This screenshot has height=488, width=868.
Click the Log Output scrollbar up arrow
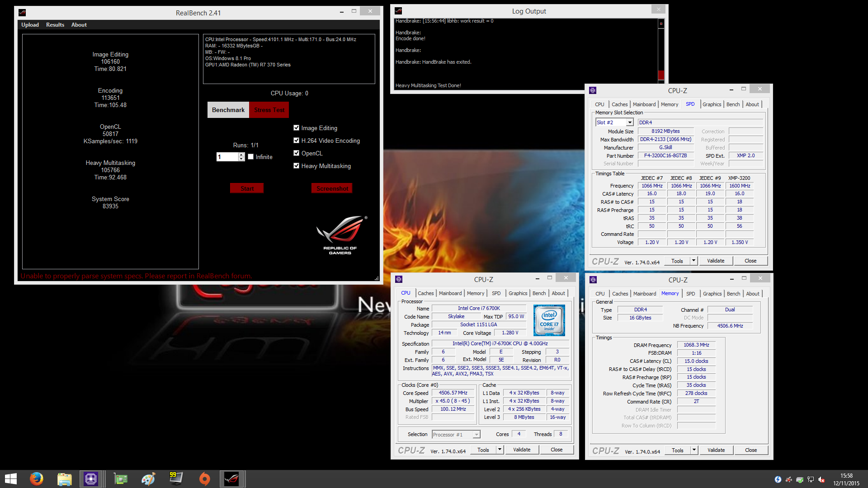pyautogui.click(x=661, y=23)
